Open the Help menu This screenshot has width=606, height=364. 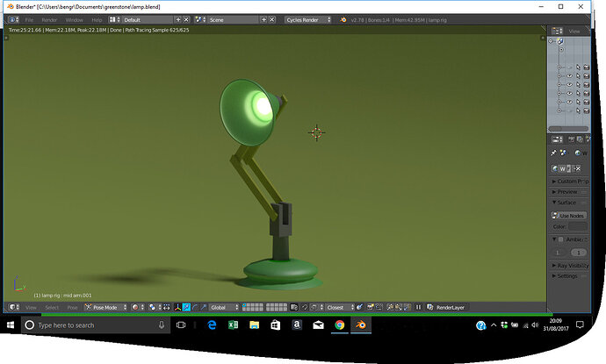[97, 19]
